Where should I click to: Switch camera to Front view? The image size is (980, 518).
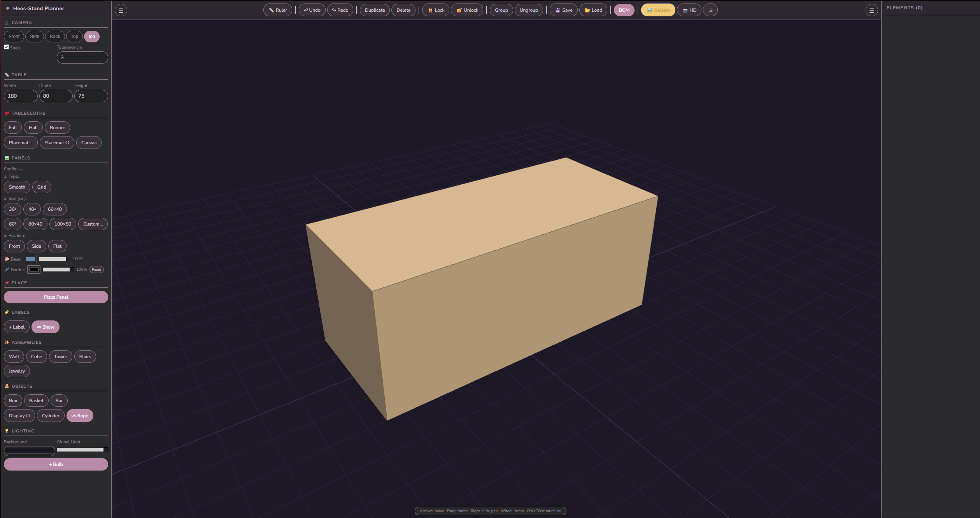click(x=14, y=37)
